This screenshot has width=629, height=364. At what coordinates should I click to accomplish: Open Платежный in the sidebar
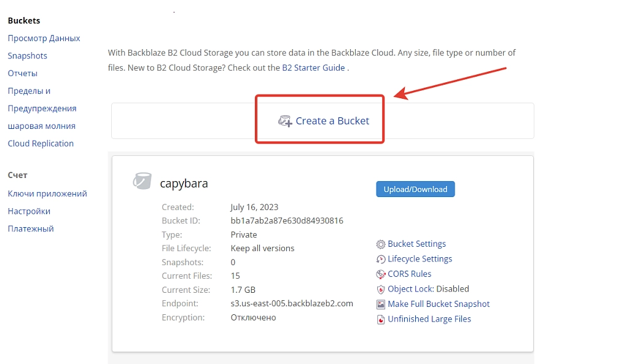click(x=31, y=229)
